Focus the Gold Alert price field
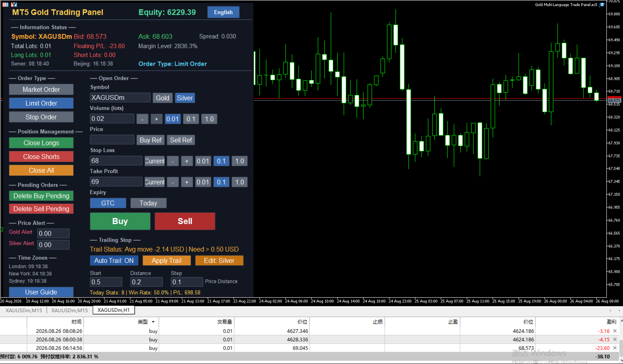The height and width of the screenshot is (364, 623). pyautogui.click(x=53, y=233)
